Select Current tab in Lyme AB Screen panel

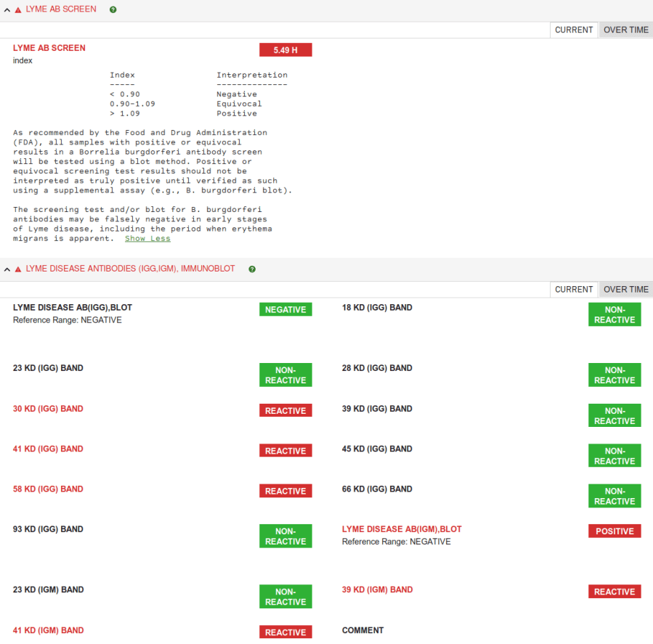tap(574, 30)
